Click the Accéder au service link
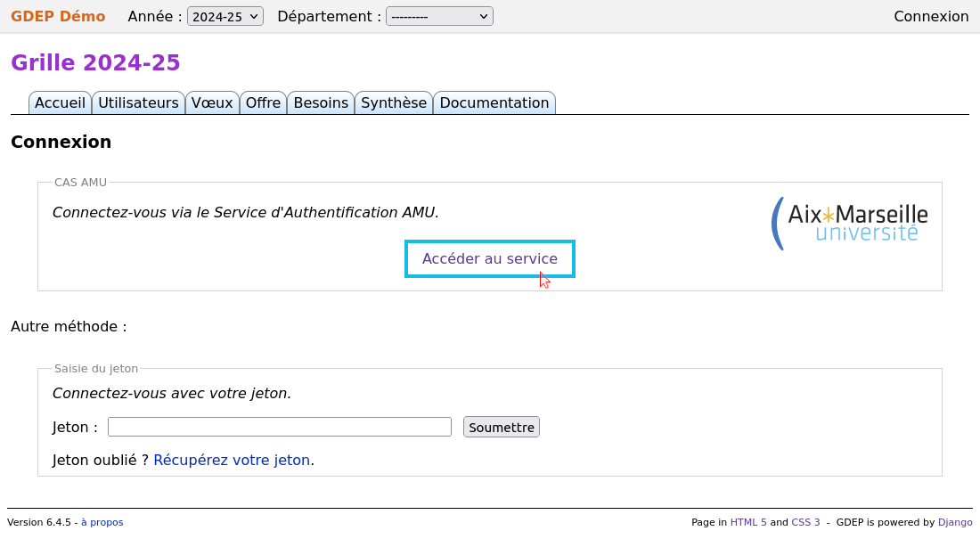This screenshot has width=980, height=539. click(489, 258)
